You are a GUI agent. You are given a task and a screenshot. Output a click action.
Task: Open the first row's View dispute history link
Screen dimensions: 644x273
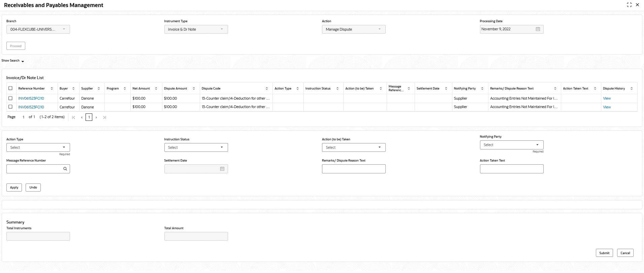click(607, 98)
